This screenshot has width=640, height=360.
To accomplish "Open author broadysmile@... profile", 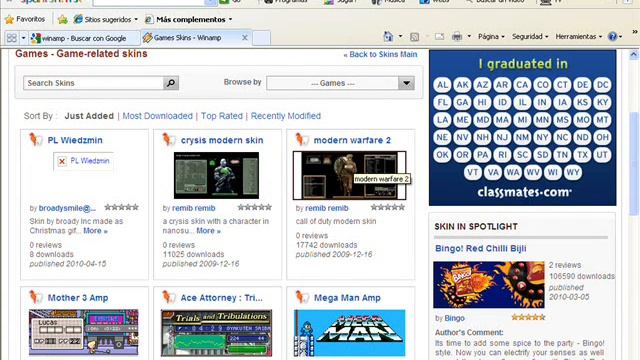I will click(x=67, y=208).
